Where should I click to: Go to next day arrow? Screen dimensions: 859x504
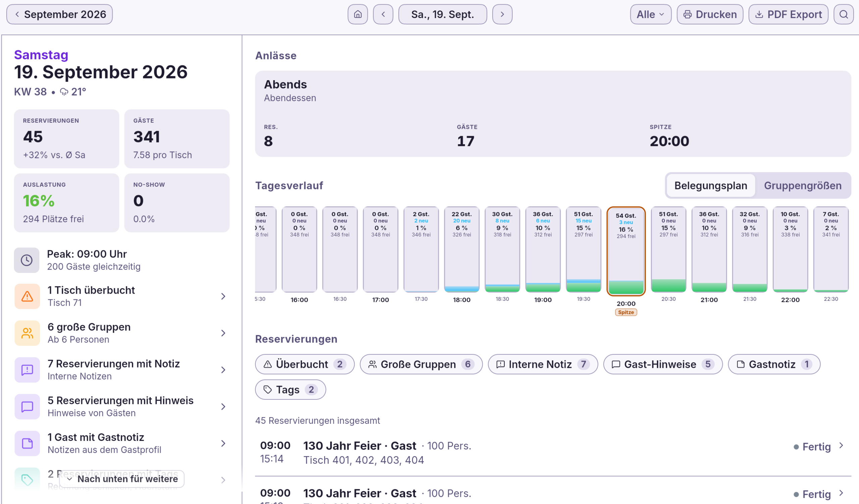pos(502,14)
